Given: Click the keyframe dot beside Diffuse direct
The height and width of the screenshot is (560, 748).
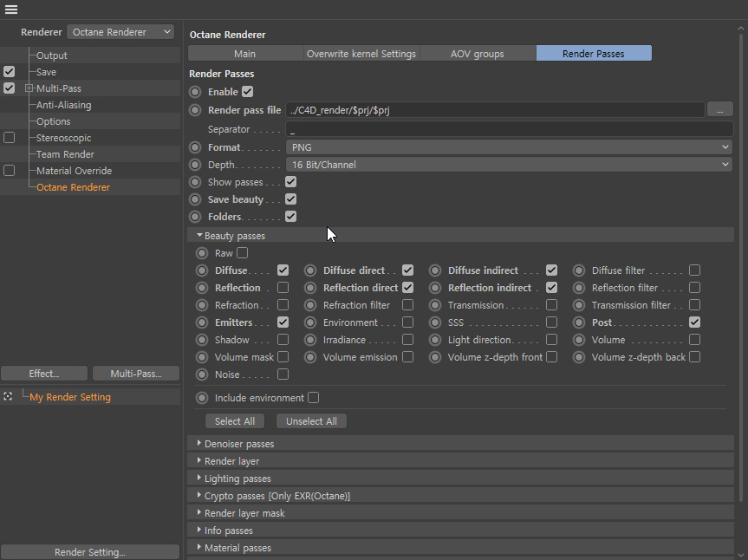Looking at the screenshot, I should 310,270.
